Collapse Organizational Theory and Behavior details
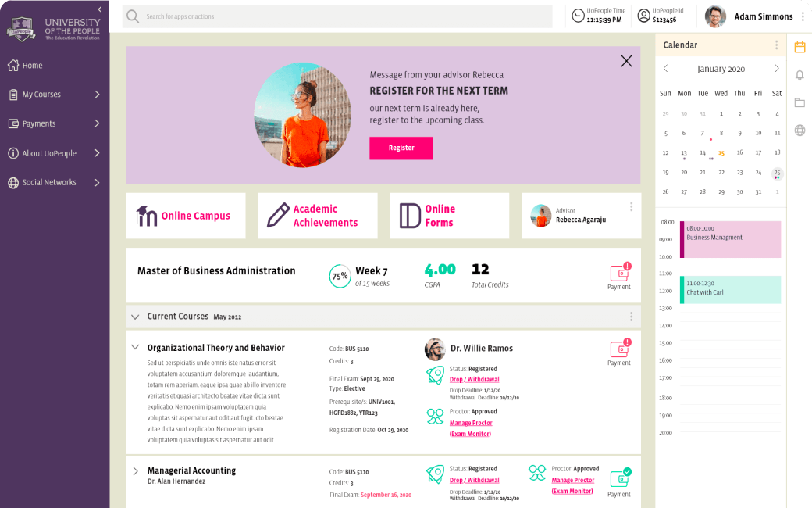The image size is (812, 508). 135,347
